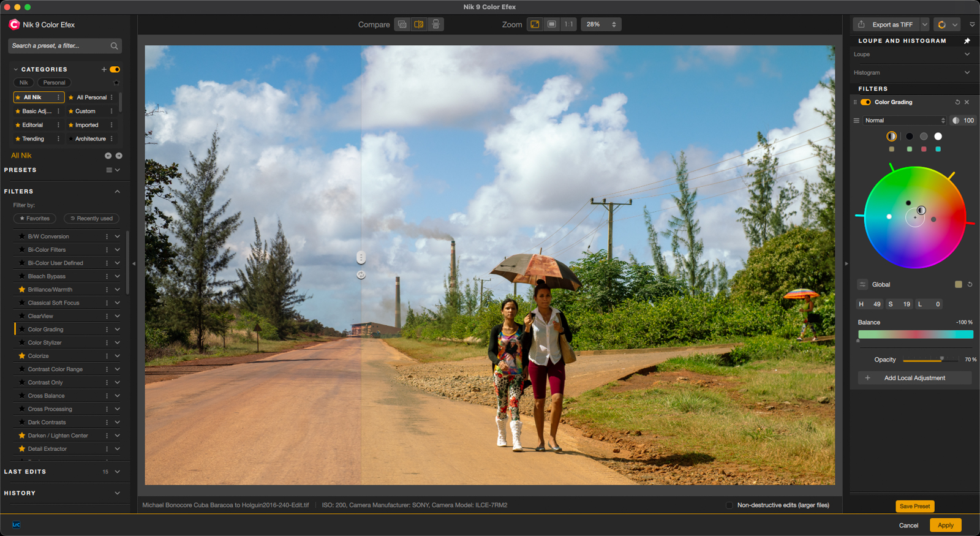The image size is (980, 536).
Task: Expand the Darken / Lighten Center chevron
Action: point(117,436)
